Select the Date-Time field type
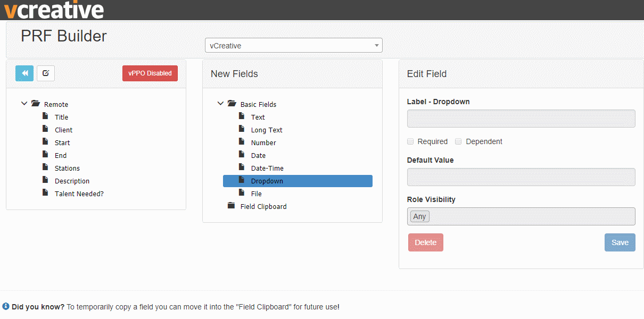Image resolution: width=644 pixels, height=319 pixels. tap(268, 169)
